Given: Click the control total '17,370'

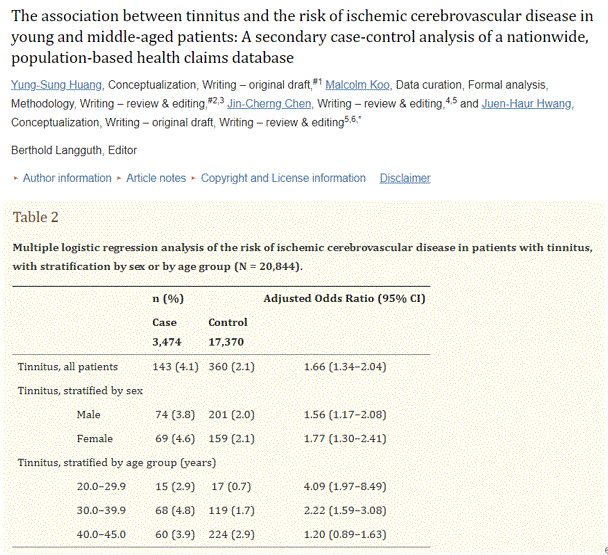Looking at the screenshot, I should click(226, 342).
